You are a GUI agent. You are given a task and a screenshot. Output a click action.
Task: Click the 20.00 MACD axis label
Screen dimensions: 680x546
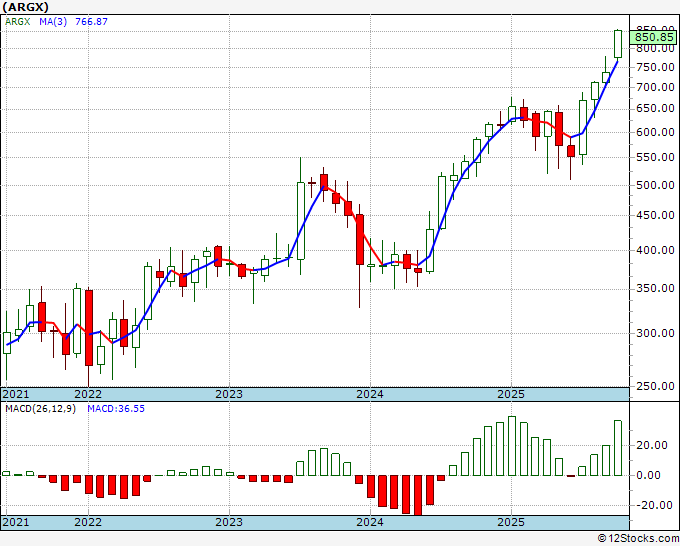[652, 445]
